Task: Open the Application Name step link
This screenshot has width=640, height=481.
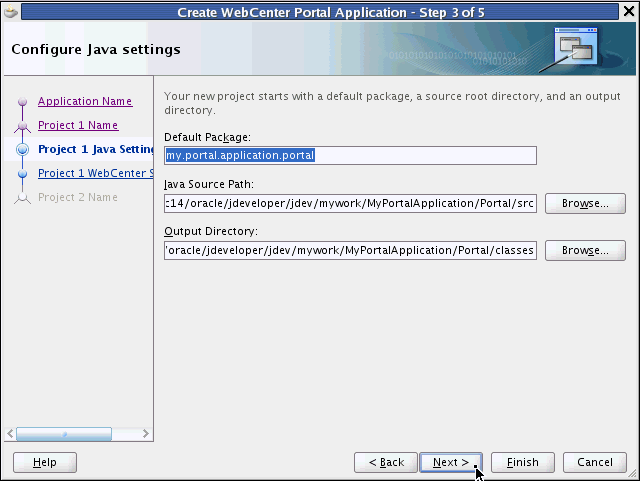Action: 85,101
